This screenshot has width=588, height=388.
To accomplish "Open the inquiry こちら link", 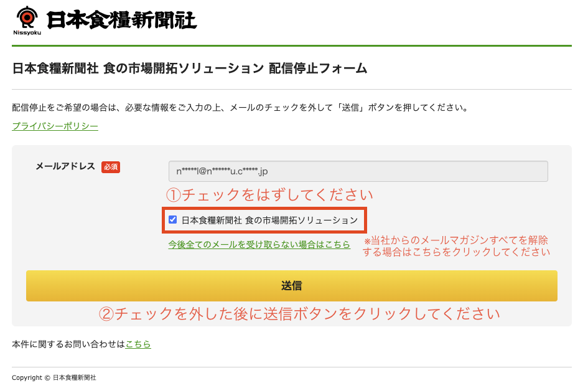I will click(x=138, y=344).
